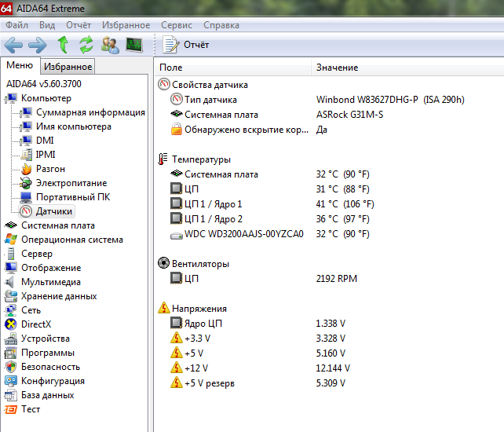Click the Конфигурация icon

11,381
